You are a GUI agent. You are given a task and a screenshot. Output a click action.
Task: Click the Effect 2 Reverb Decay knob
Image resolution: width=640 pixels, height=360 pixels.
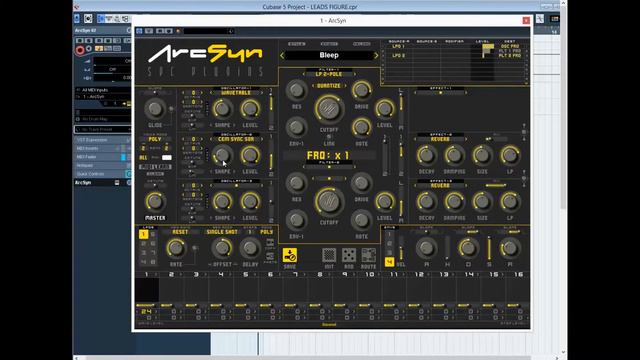[x=427, y=155]
